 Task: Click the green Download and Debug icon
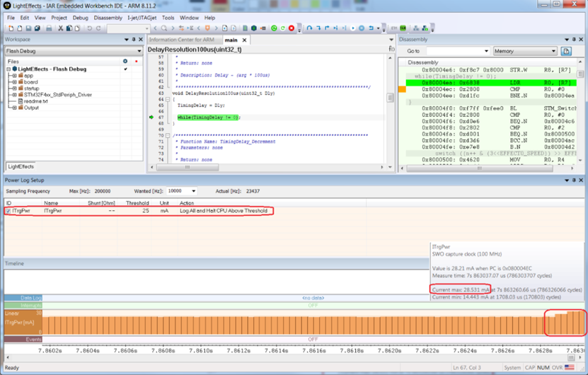click(274, 28)
